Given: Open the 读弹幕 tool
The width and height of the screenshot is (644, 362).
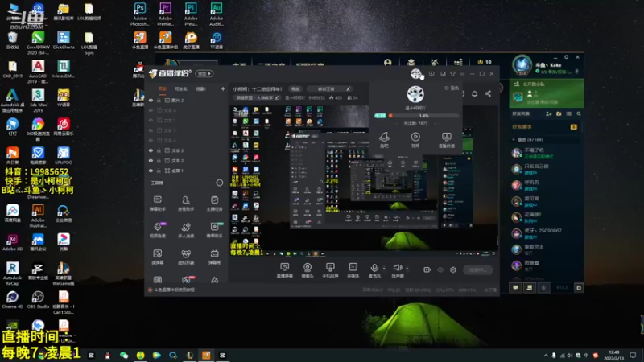Looking at the screenshot, I should [158, 257].
